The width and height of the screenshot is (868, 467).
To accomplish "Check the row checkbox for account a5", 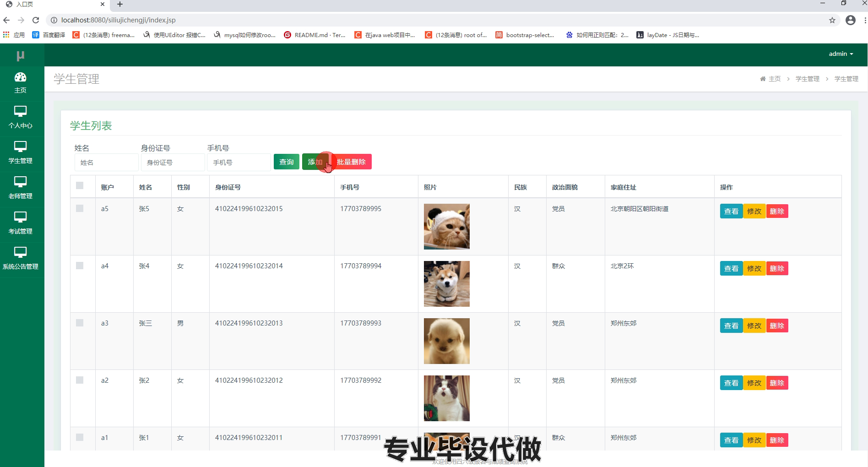I will coord(80,208).
